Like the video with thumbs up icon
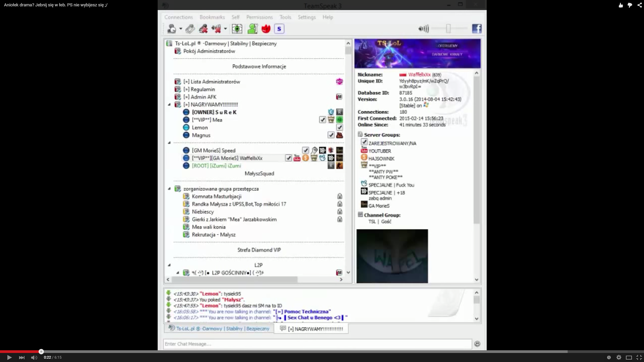 (x=621, y=5)
